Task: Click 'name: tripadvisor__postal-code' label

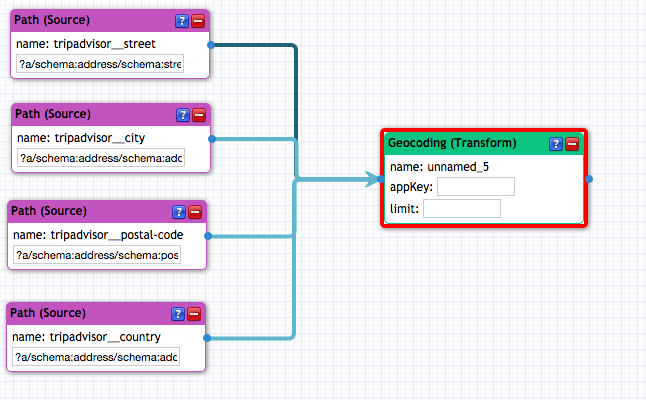Action: coord(98,235)
